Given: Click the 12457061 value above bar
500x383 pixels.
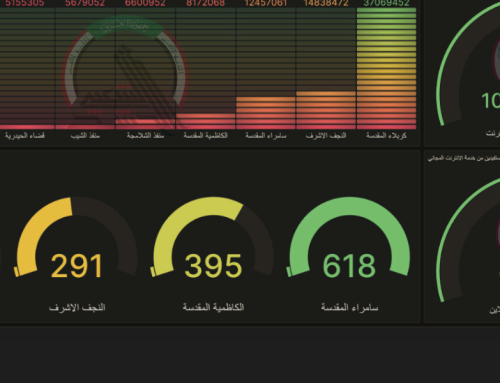Looking at the screenshot, I should click(265, 3).
